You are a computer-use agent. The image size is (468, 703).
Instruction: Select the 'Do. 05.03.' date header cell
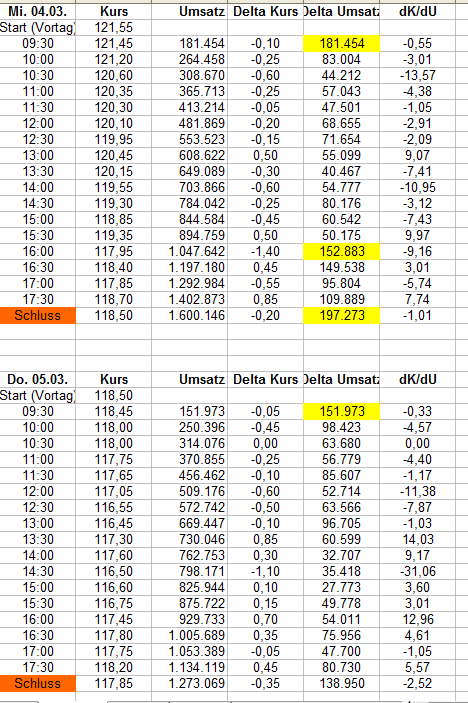coord(38,379)
